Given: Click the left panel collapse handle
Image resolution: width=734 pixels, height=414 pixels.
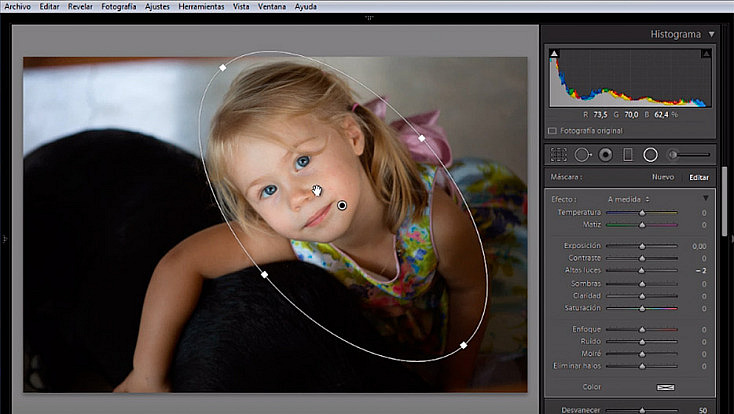Looking at the screenshot, I should [4, 239].
